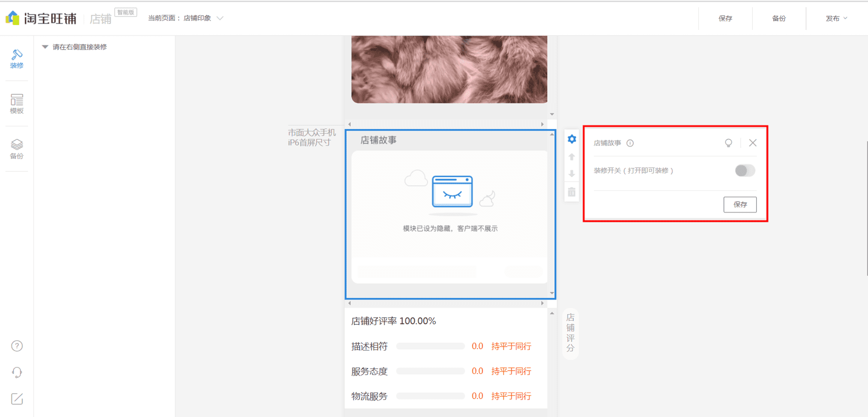The width and height of the screenshot is (868, 417).
Task: Click scroll-up arrow of 店铺故事 module
Action: 552,134
